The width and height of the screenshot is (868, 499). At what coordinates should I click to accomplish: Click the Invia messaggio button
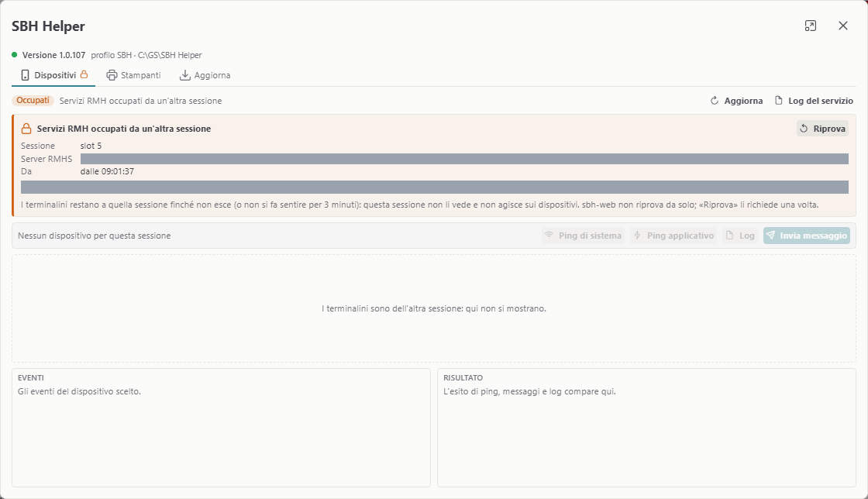pyautogui.click(x=807, y=236)
